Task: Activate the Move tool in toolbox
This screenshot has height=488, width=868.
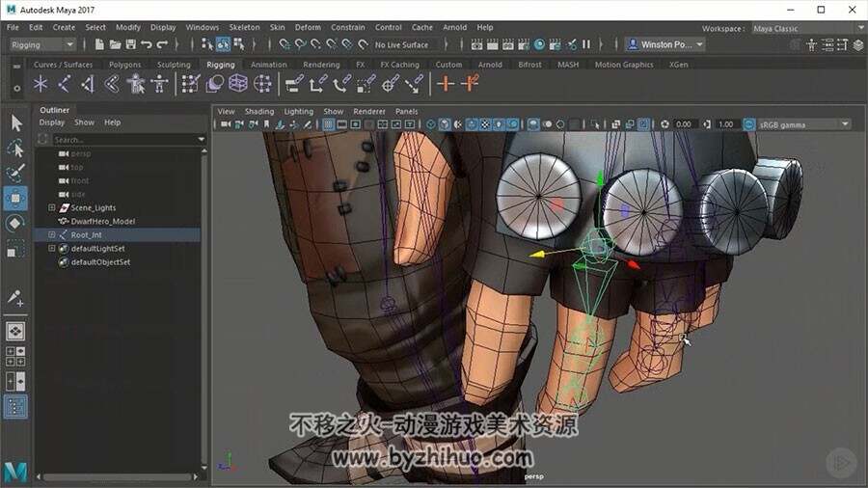Action: (x=16, y=198)
